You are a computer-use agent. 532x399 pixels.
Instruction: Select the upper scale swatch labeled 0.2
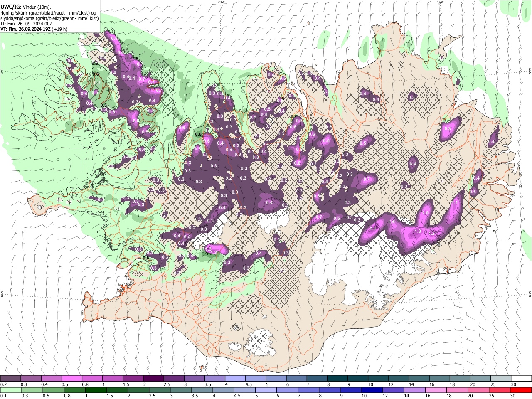[x=10, y=379]
